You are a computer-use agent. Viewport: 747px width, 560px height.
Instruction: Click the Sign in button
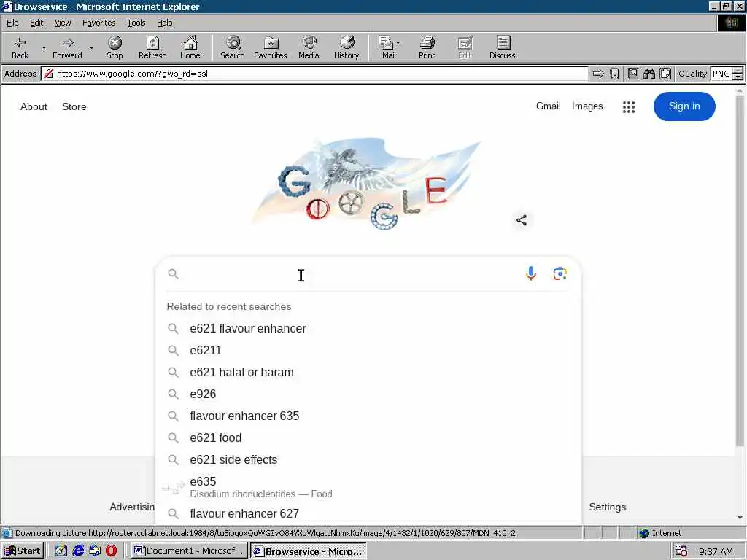(684, 106)
